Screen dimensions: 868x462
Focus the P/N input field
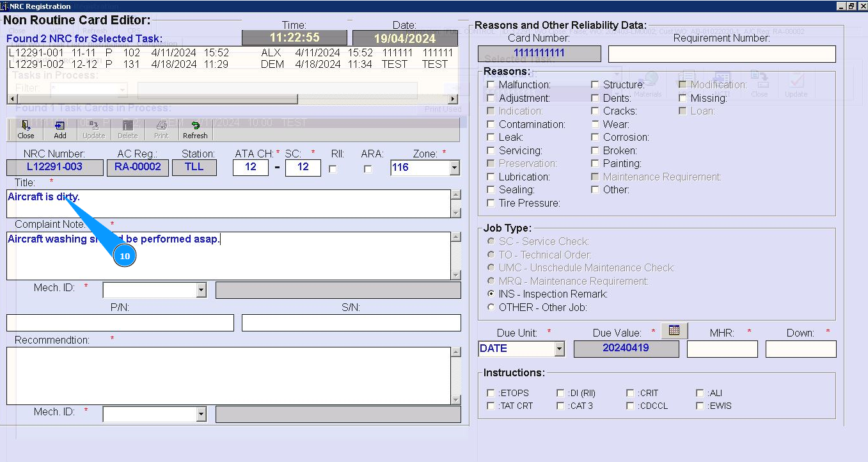tap(120, 323)
